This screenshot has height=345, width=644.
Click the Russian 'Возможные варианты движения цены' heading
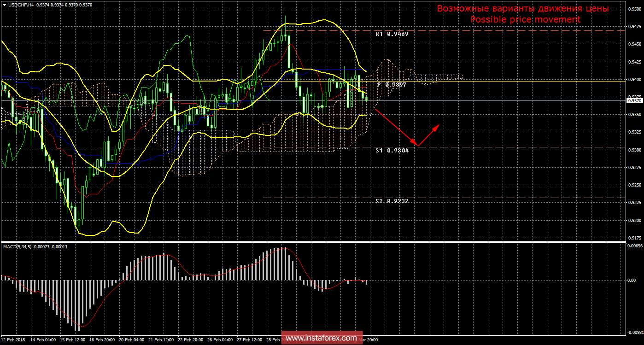[x=523, y=9]
